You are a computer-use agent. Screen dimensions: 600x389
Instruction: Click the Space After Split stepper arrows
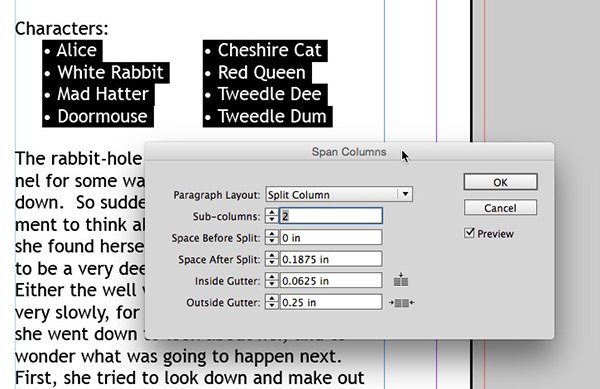pyautogui.click(x=272, y=259)
